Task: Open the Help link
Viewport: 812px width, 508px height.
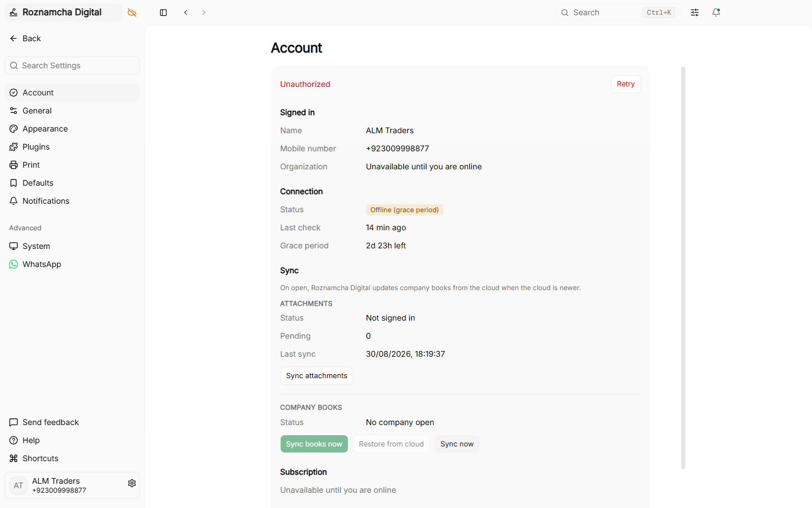Action: [x=72, y=440]
